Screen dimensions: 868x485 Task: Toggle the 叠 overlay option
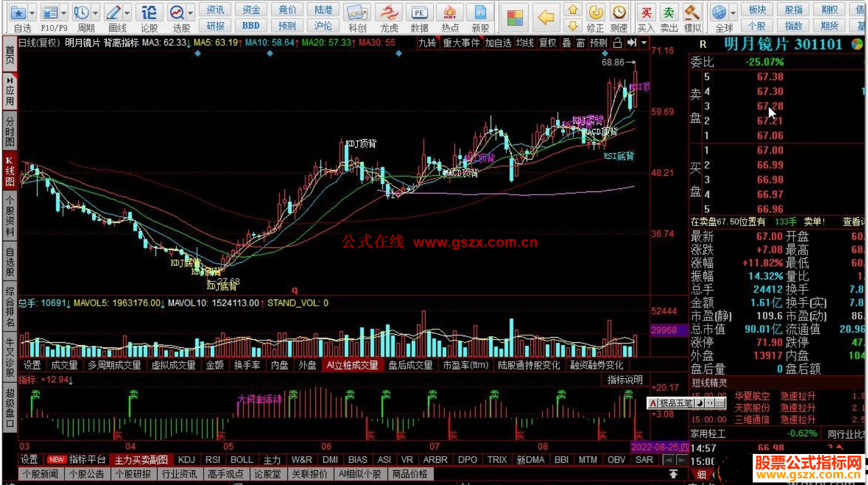(x=567, y=43)
